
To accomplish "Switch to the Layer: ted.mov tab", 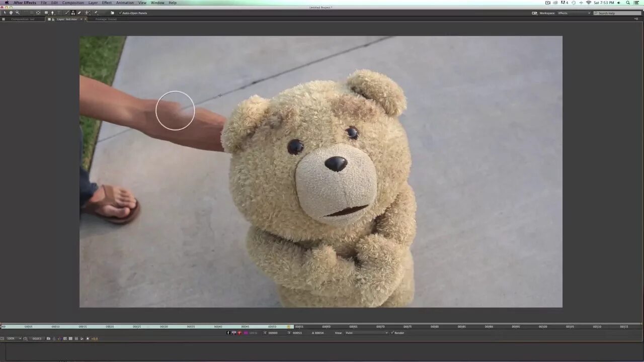I will click(x=67, y=19).
